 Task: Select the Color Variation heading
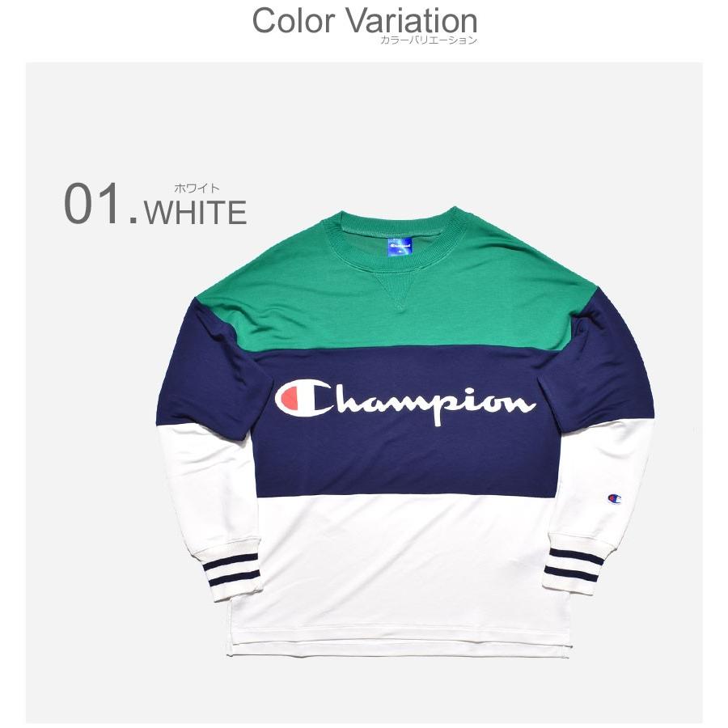[365, 21]
